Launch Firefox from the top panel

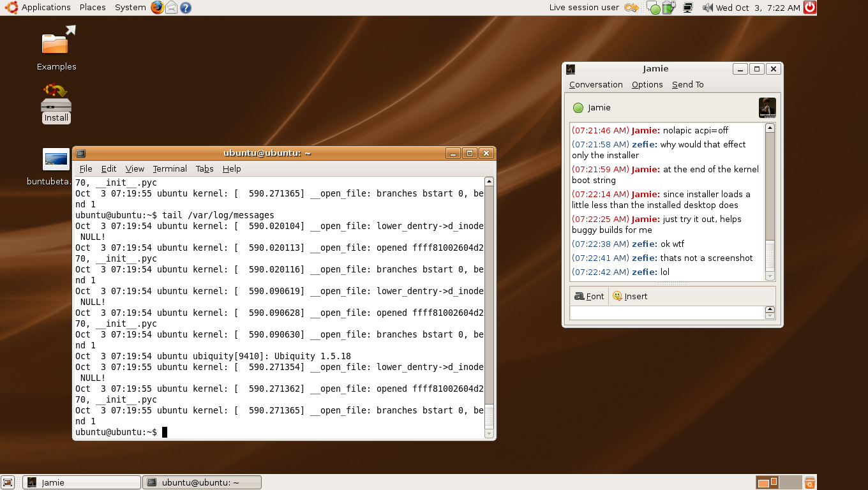point(157,8)
